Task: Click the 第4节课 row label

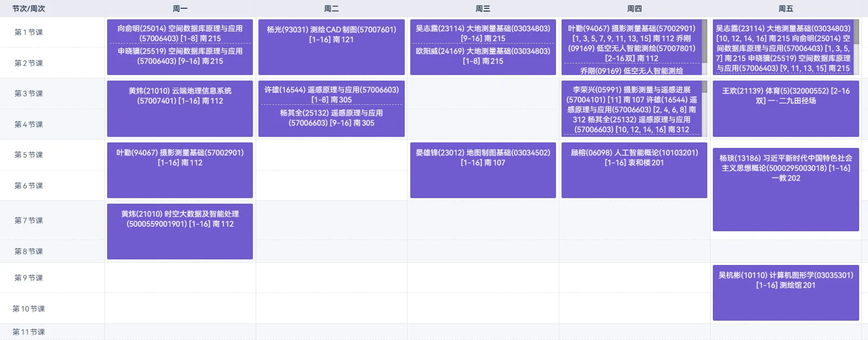Action: [x=29, y=124]
